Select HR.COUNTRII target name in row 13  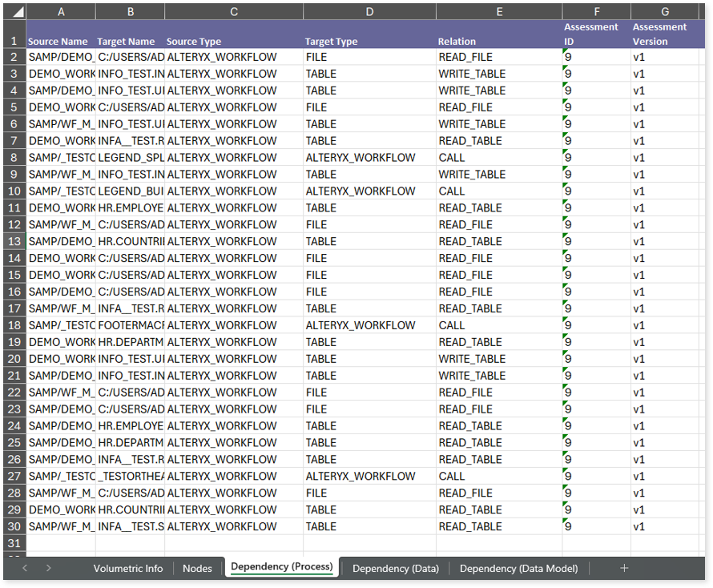click(x=131, y=241)
